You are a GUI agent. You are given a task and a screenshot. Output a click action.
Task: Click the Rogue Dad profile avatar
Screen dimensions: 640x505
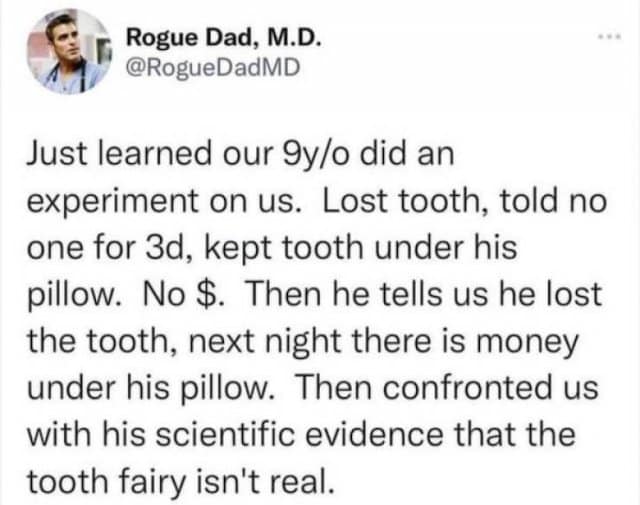pyautogui.click(x=67, y=51)
